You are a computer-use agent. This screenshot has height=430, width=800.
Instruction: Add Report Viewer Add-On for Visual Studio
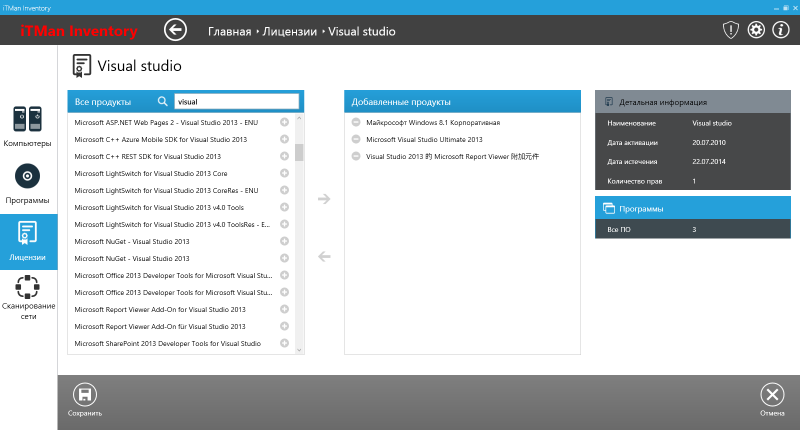(x=285, y=309)
